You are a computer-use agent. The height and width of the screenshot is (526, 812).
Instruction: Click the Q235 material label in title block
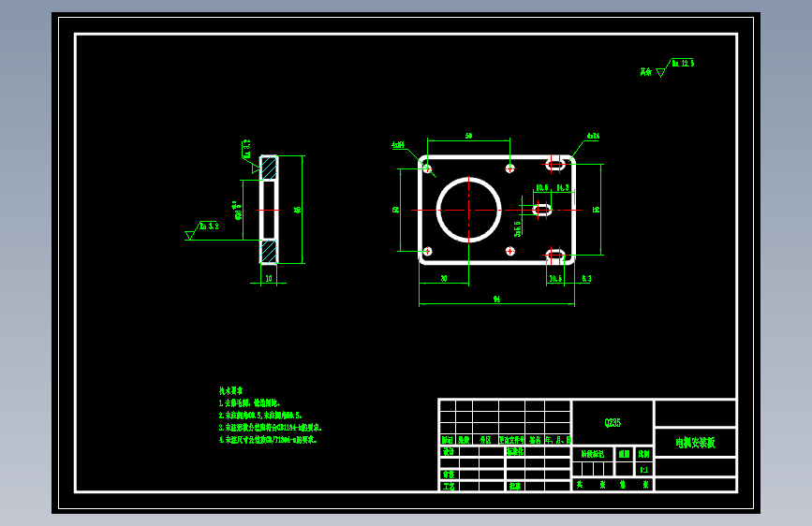(x=613, y=423)
